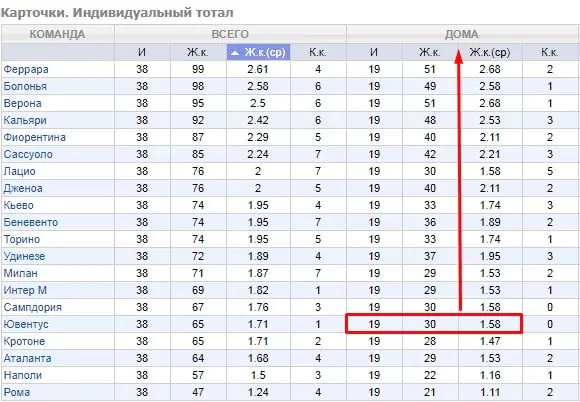The height and width of the screenshot is (402, 580).
Task: Click the ДОМА group header
Action: (x=462, y=34)
